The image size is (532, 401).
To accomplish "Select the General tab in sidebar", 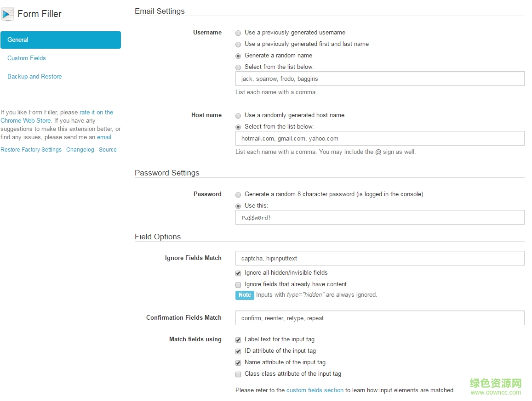I will pyautogui.click(x=17, y=40).
